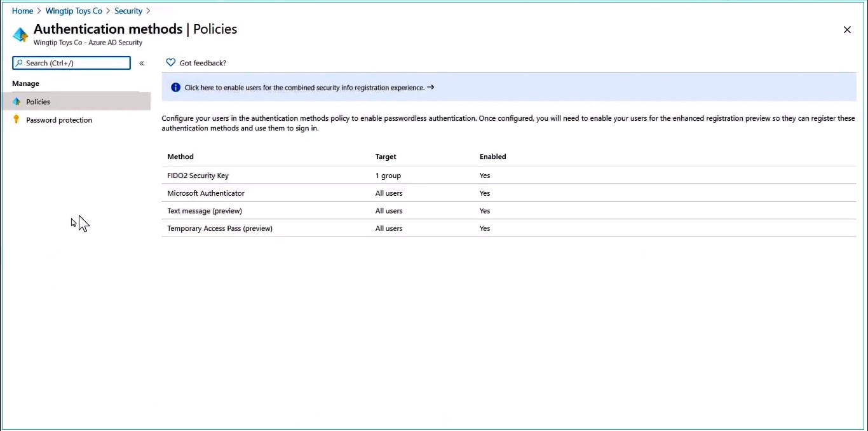Click the Manage section heading
Screen dimensions: 868x431
25,83
